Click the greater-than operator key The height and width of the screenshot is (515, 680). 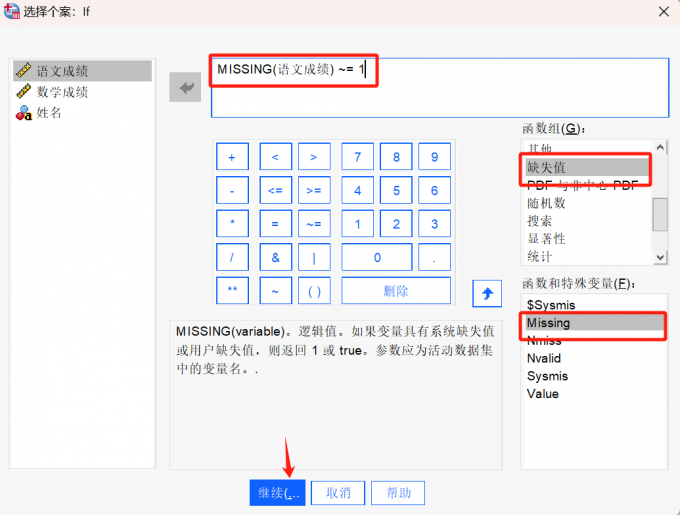[x=314, y=156]
